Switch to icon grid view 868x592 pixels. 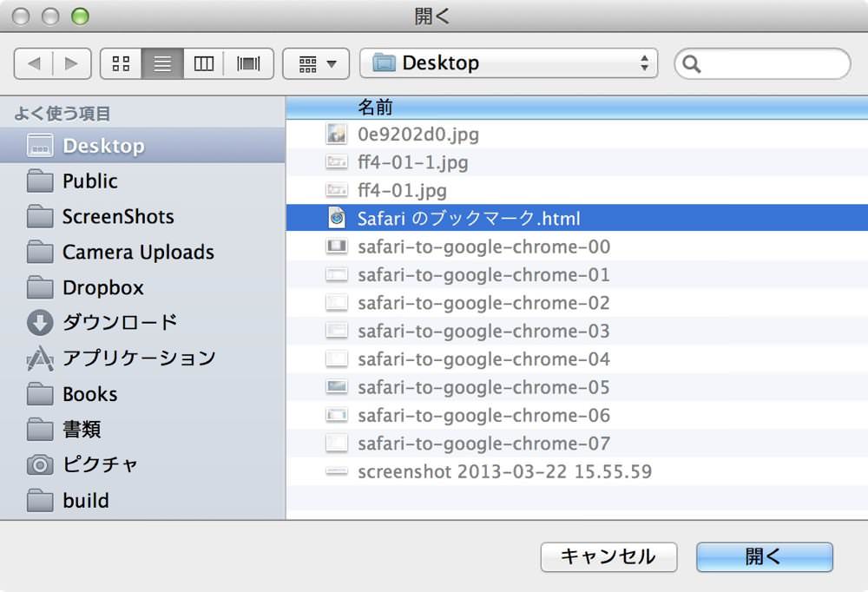point(121,63)
